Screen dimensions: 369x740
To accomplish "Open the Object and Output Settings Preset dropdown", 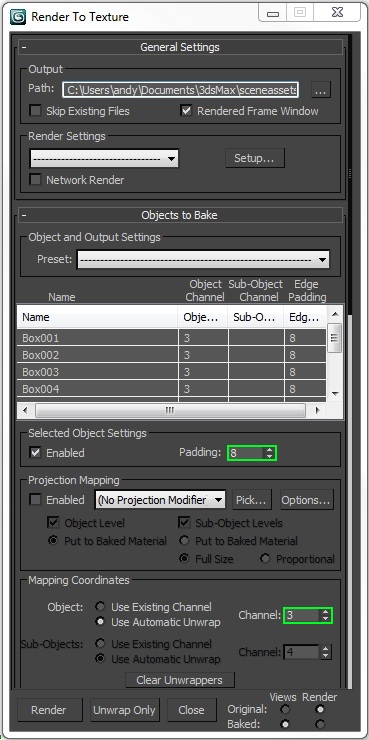I will (x=203, y=260).
